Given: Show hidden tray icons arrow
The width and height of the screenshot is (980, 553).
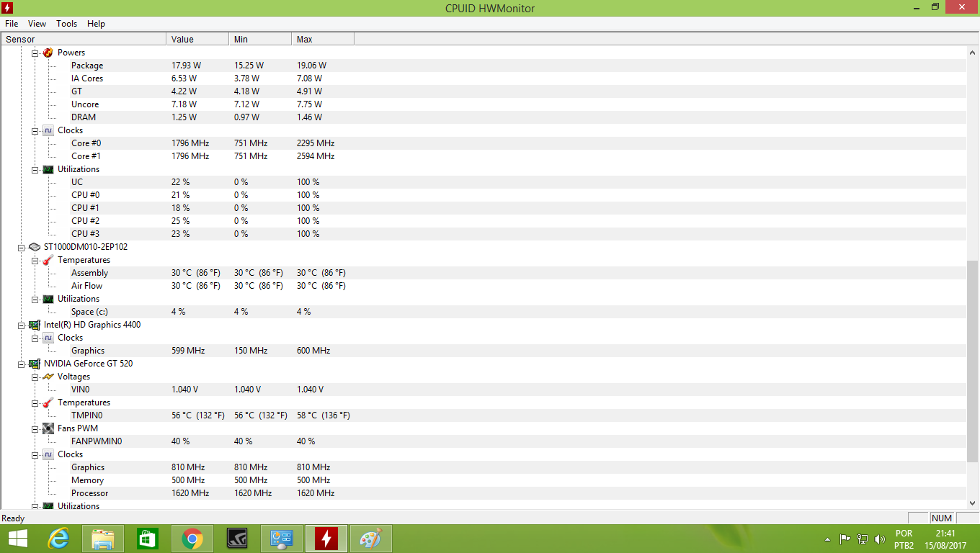Looking at the screenshot, I should [x=827, y=539].
